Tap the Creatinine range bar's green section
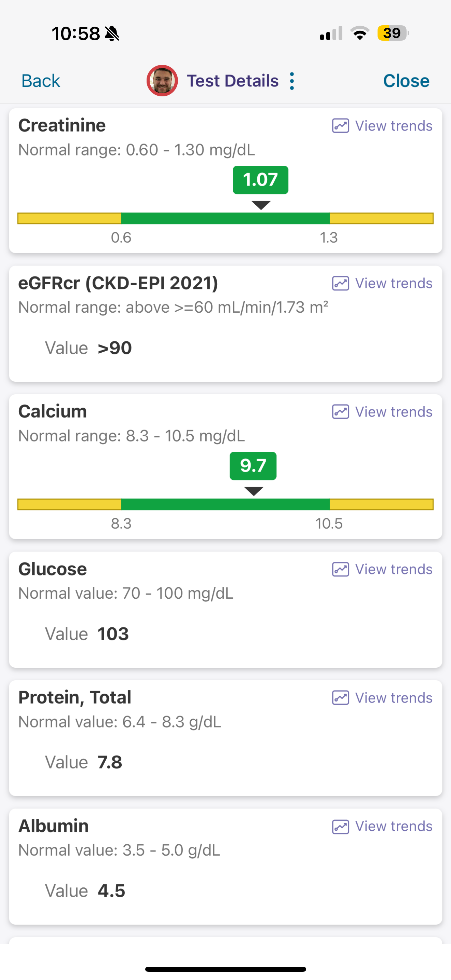 pos(225,218)
